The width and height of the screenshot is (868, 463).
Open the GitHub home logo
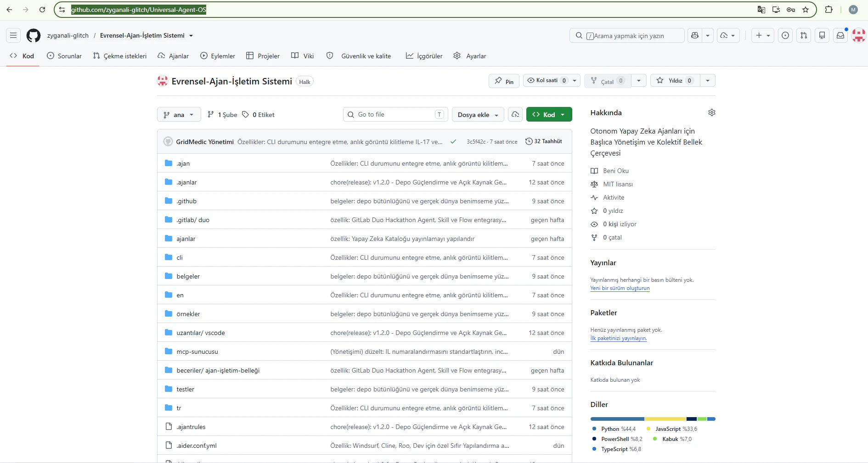(34, 35)
